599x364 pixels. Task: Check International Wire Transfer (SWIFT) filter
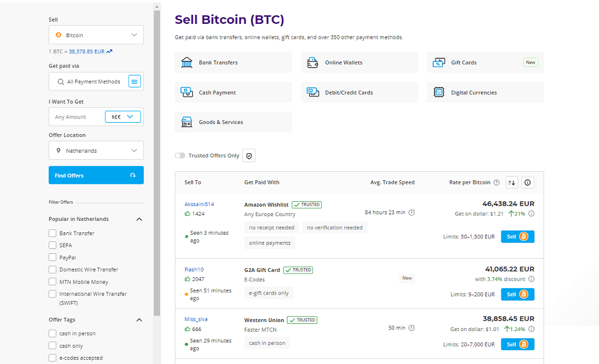tap(52, 294)
